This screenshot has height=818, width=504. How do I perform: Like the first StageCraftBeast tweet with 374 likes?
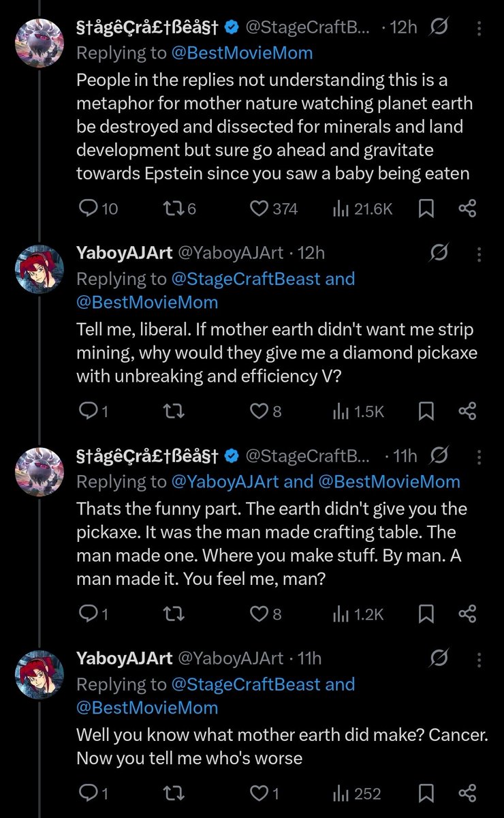(273, 209)
